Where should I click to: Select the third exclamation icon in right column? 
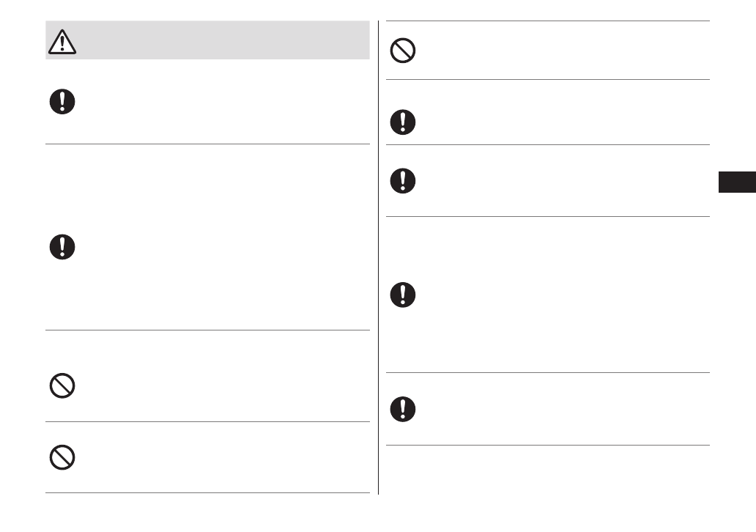402,295
